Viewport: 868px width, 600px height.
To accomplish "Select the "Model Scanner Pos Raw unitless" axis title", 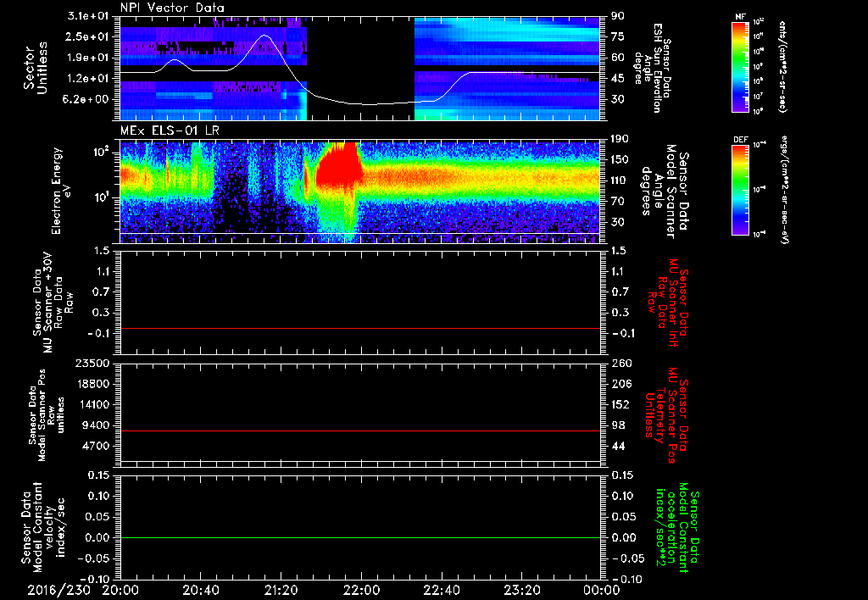I will pyautogui.click(x=47, y=415).
